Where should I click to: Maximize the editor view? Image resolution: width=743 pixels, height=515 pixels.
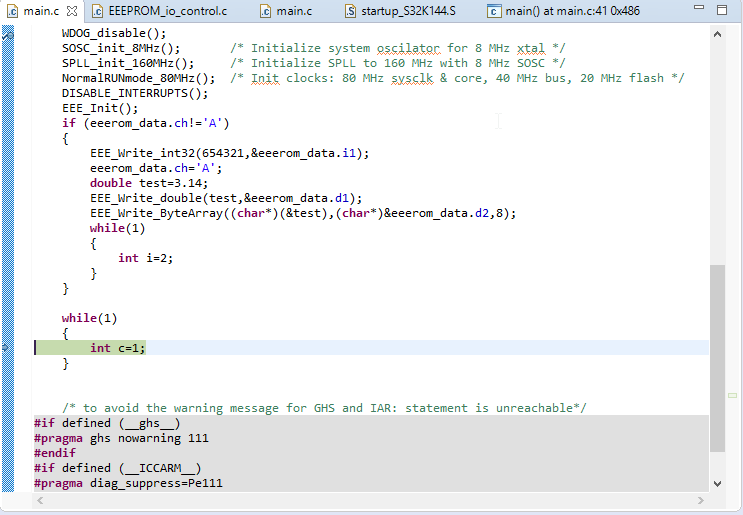[722, 9]
